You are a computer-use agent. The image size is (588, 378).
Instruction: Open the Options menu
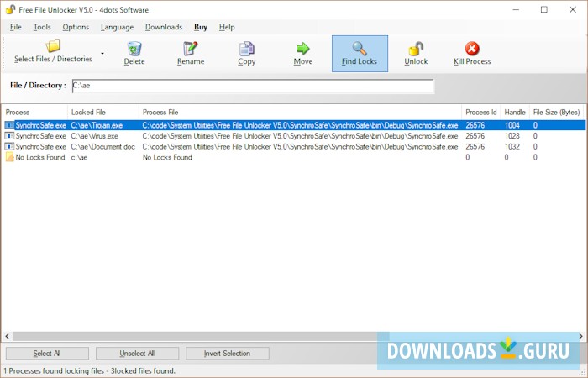76,27
